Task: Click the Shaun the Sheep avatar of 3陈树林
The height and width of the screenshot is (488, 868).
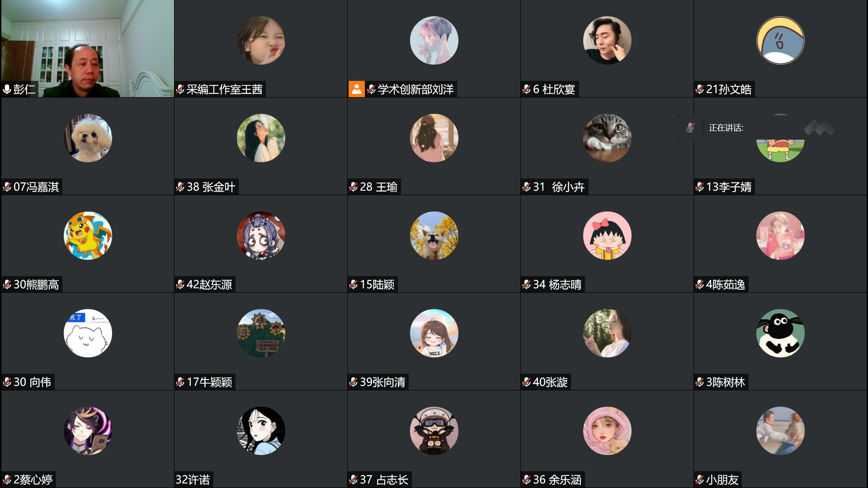Action: coord(780,333)
